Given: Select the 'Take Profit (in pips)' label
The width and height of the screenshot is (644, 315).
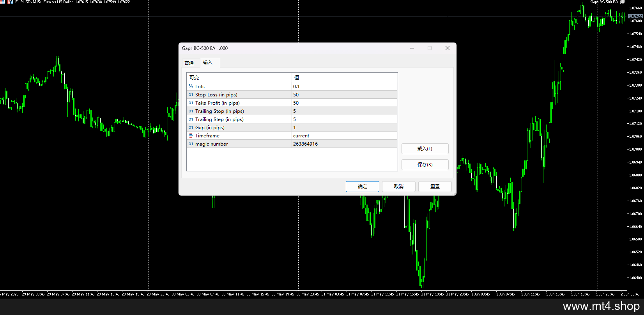Looking at the screenshot, I should (x=218, y=103).
